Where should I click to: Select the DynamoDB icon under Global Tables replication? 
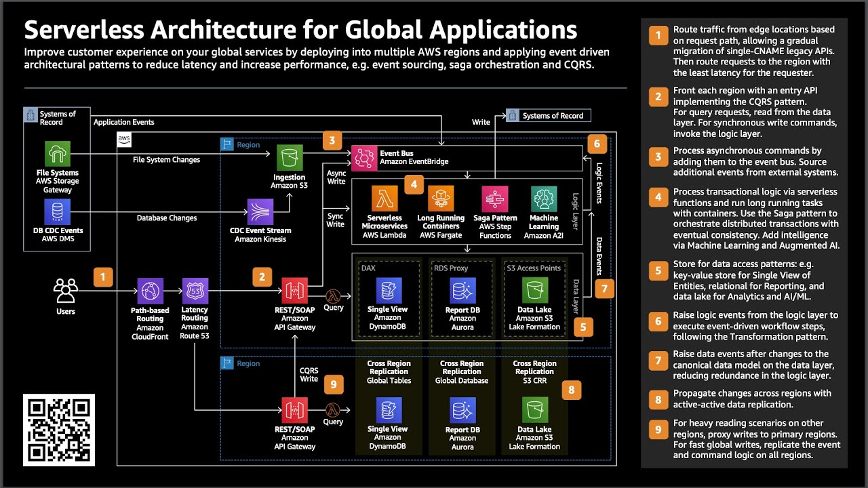tap(389, 411)
